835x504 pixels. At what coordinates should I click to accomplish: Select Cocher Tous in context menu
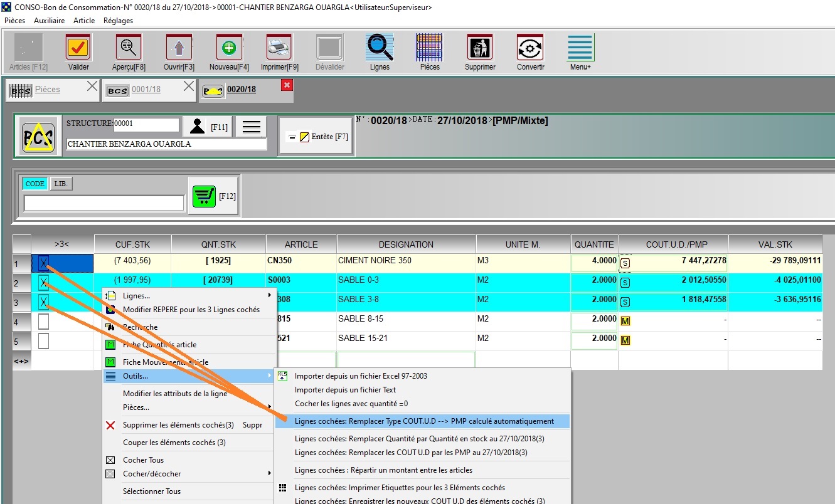coord(143,460)
